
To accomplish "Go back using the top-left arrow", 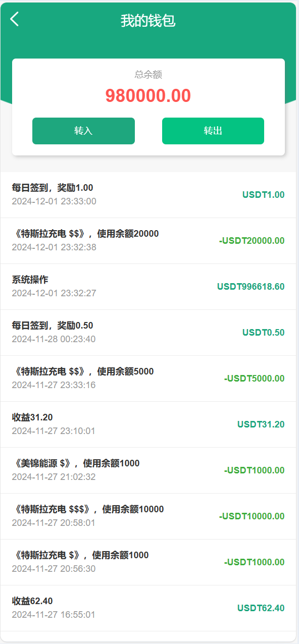I will point(14,19).
